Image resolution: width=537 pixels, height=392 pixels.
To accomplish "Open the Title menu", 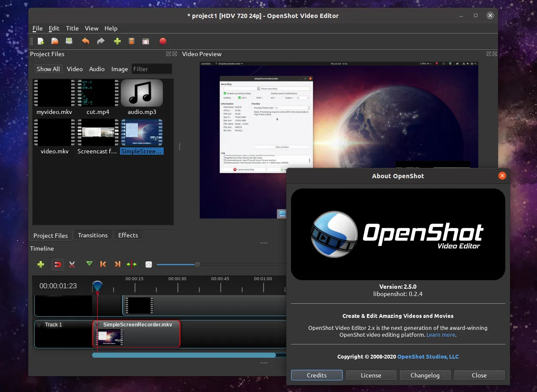I will click(x=72, y=28).
